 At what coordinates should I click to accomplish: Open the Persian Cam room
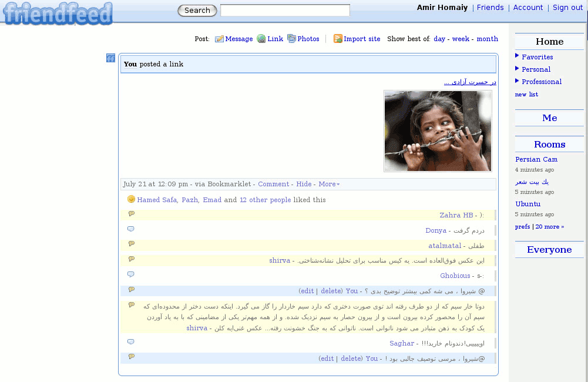coord(536,159)
